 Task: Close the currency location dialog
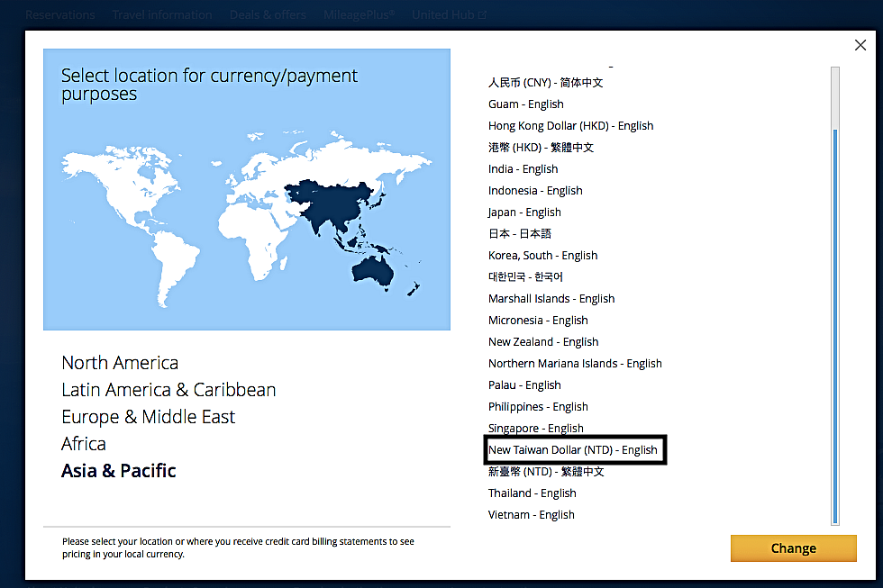860,45
